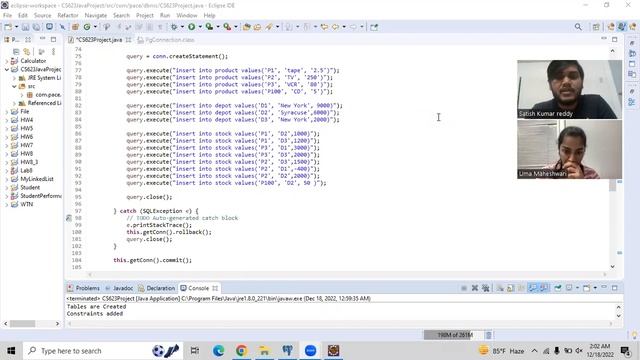The width and height of the screenshot is (640, 360).
Task: Toggle Link with Editor in Package Explorer
Action: click(x=27, y=52)
